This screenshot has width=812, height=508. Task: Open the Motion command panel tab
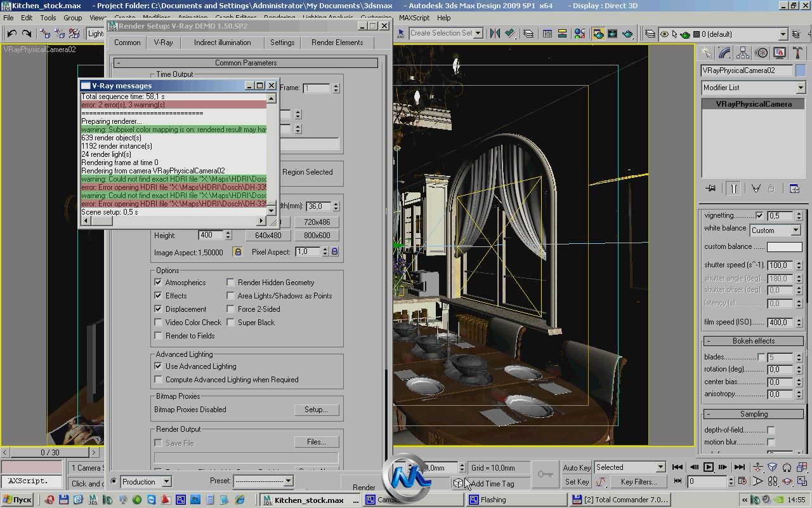(x=762, y=53)
